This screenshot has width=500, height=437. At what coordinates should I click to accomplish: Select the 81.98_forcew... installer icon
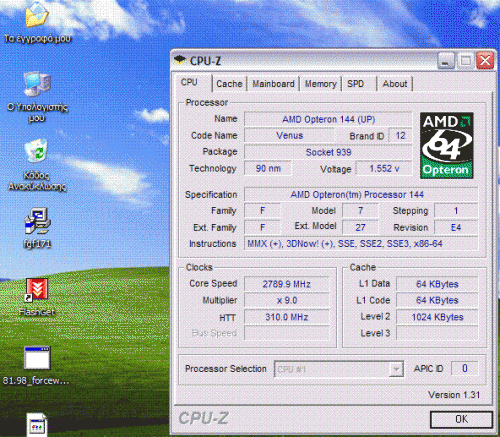click(37, 358)
